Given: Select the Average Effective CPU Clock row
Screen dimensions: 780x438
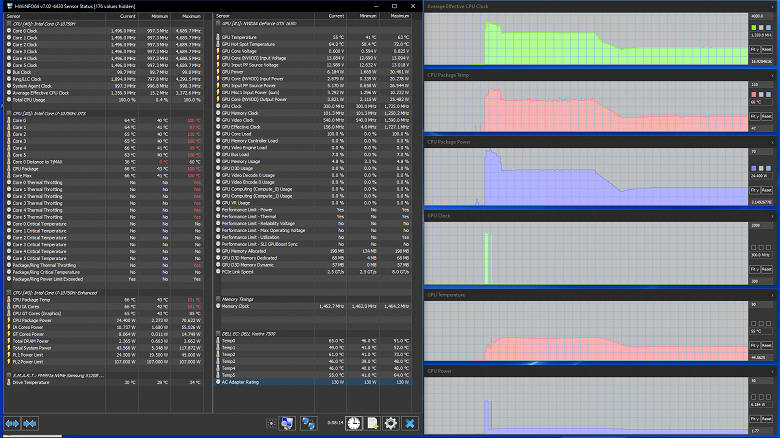Looking at the screenshot, I should (104, 93).
